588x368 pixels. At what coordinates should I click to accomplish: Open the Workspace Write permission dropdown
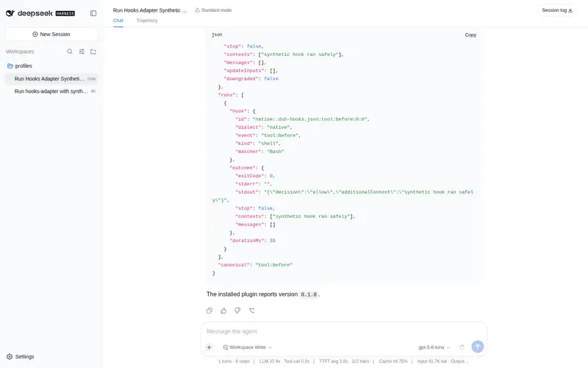pos(248,347)
